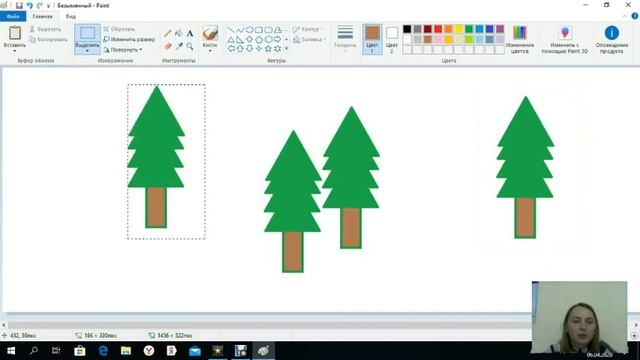This screenshot has height=360, width=640.
Task: Click the Save icon in title bar
Action: [19, 5]
